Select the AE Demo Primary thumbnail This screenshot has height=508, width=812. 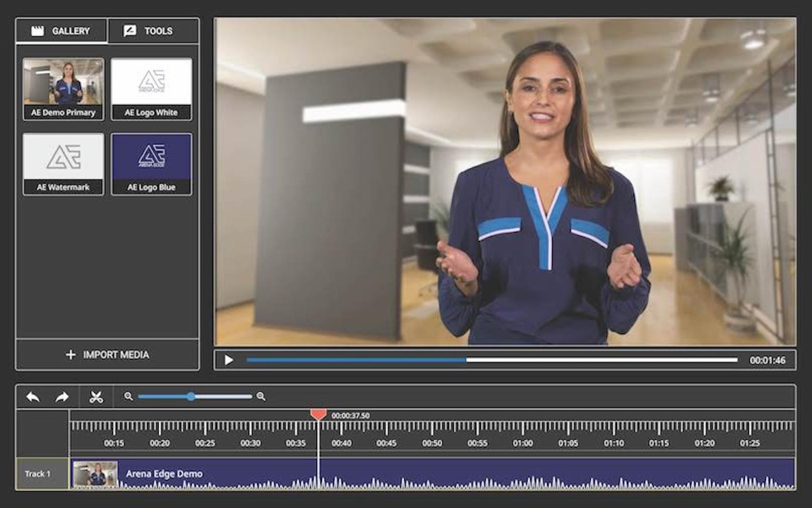(63, 89)
